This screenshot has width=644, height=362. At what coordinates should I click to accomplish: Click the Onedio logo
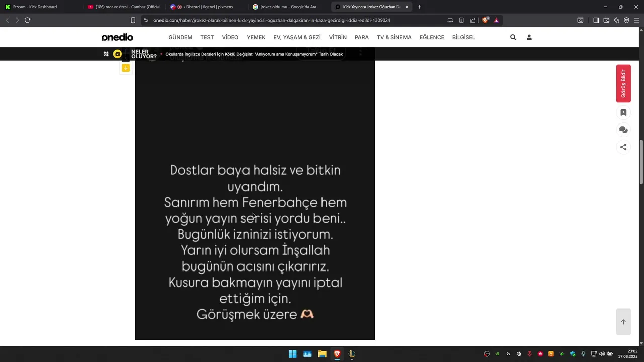(117, 37)
